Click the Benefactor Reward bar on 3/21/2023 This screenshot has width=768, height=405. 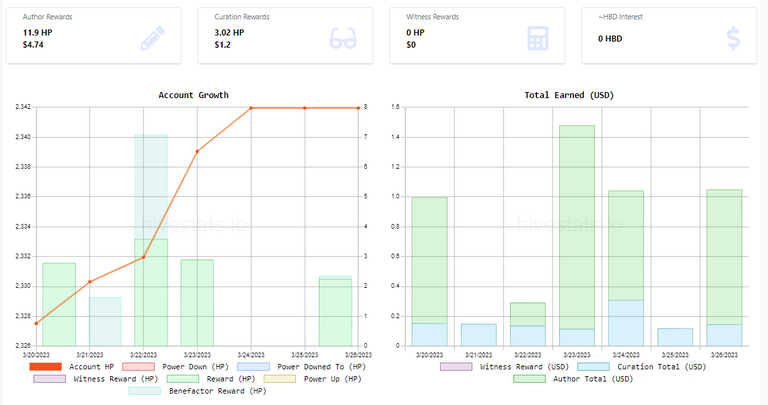click(105, 321)
